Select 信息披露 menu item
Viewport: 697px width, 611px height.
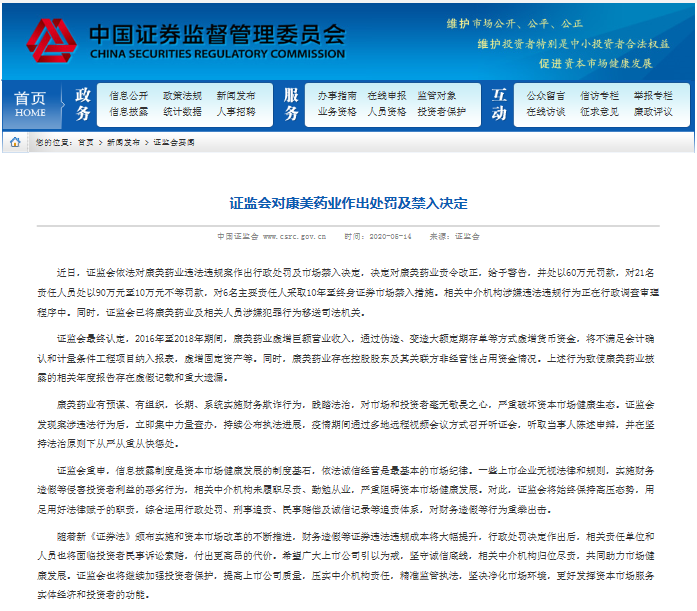point(129,112)
